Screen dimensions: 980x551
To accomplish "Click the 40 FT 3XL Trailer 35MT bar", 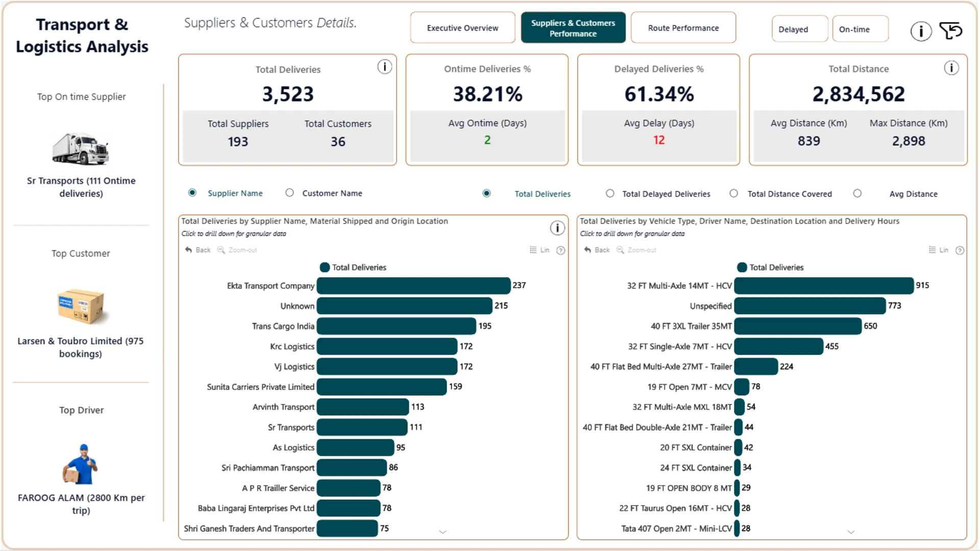I will (798, 326).
